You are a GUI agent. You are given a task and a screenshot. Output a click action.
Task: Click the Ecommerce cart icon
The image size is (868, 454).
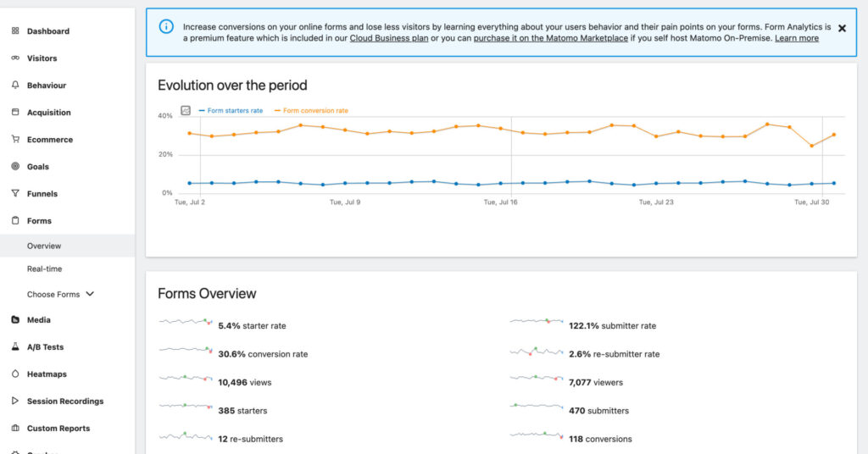(15, 140)
